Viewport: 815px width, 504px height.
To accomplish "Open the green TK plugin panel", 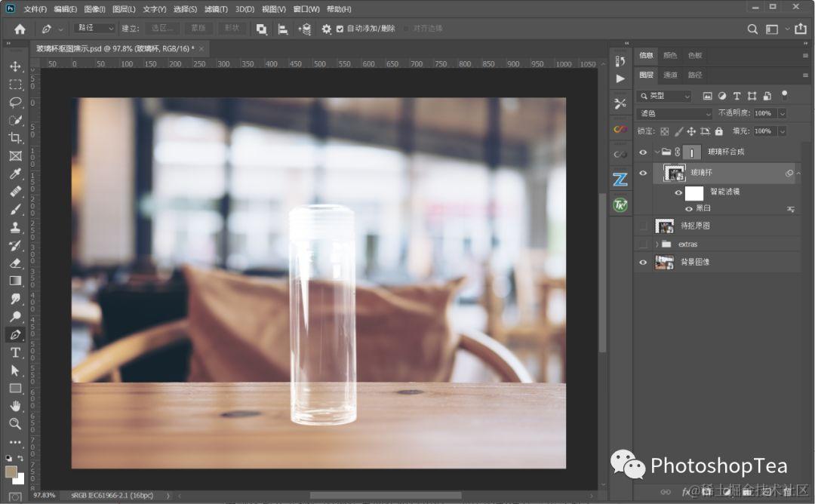I will 620,204.
